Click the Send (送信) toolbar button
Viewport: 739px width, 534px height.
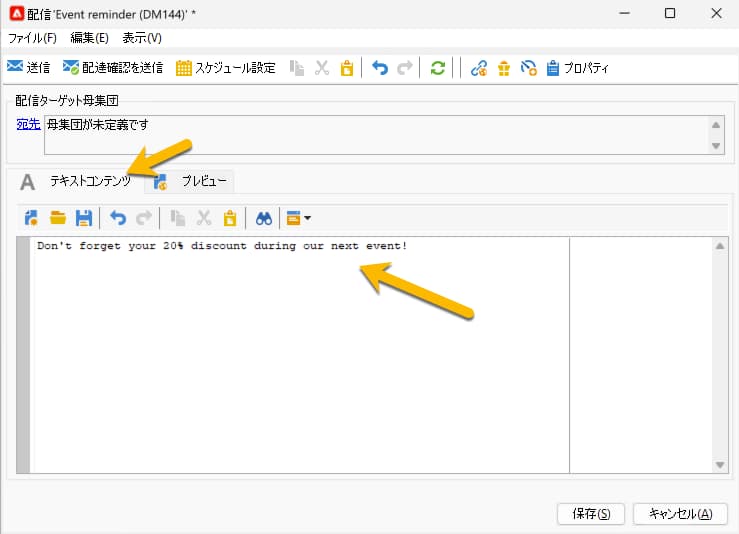[x=29, y=67]
